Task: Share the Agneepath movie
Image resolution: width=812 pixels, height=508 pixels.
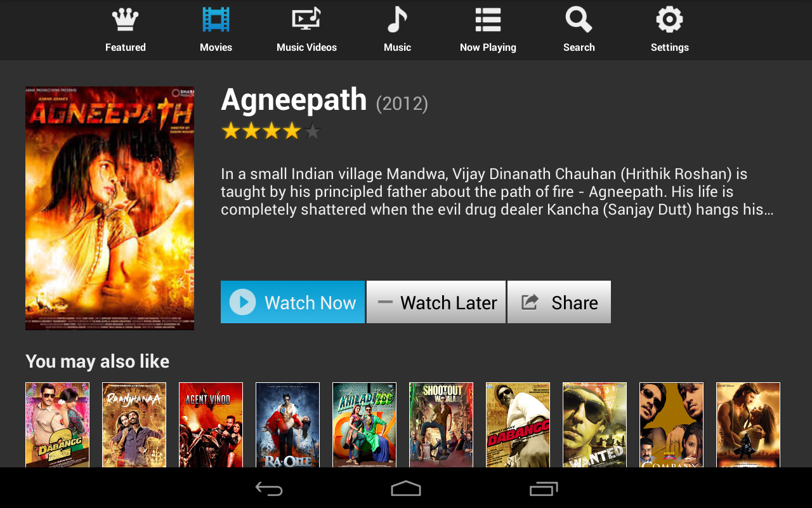Action: 559,302
